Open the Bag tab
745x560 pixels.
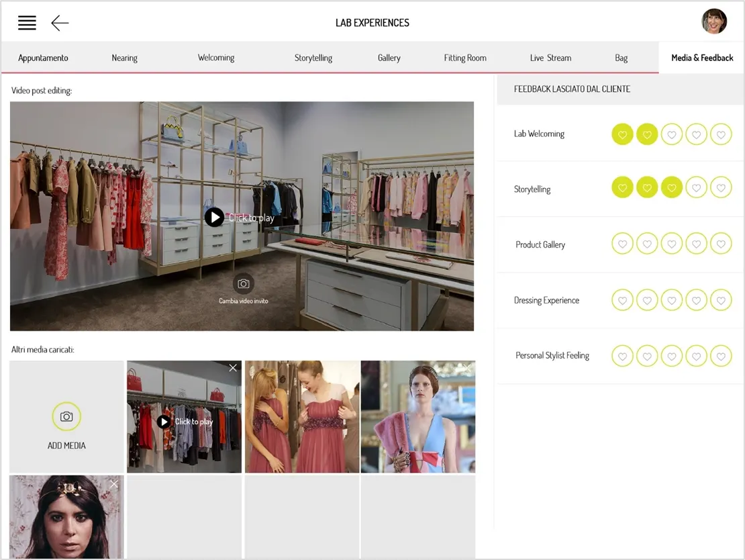click(x=621, y=58)
